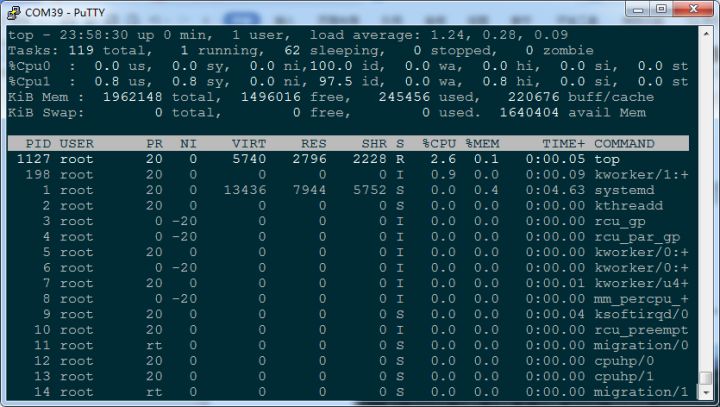Screen dimensions: 720x407
Task: Click the PuTTY icon in title bar
Action: coord(14,12)
